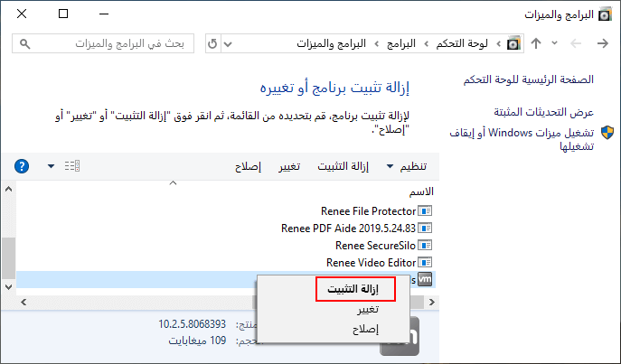Click Renee Video Editor program icon

[x=425, y=263]
